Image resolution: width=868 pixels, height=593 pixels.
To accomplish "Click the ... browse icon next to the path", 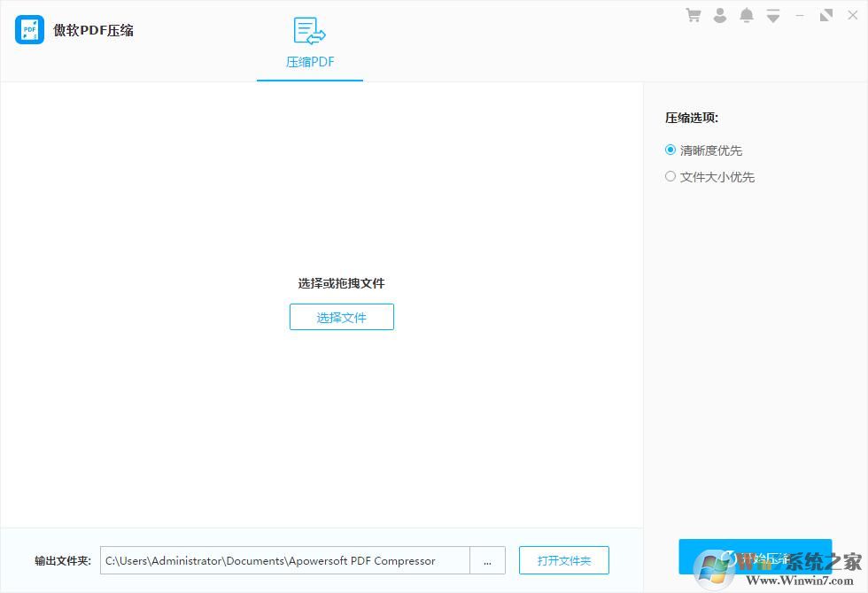I will tap(487, 560).
